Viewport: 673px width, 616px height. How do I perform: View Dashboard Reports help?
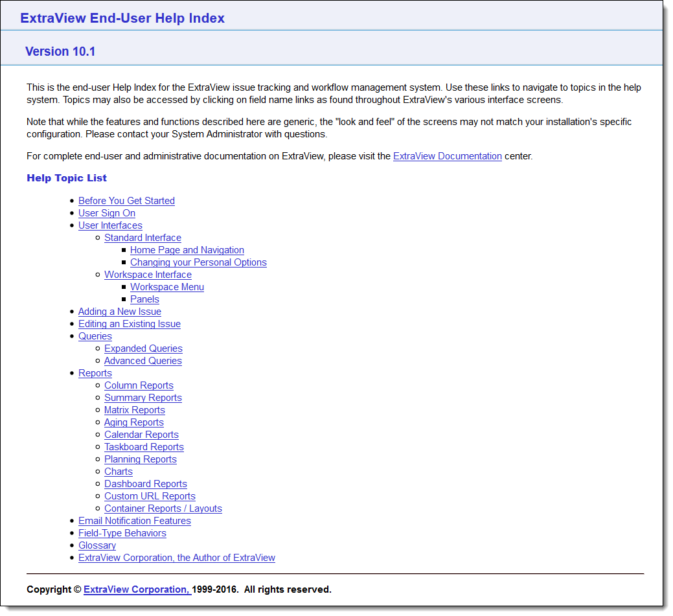[x=146, y=485]
